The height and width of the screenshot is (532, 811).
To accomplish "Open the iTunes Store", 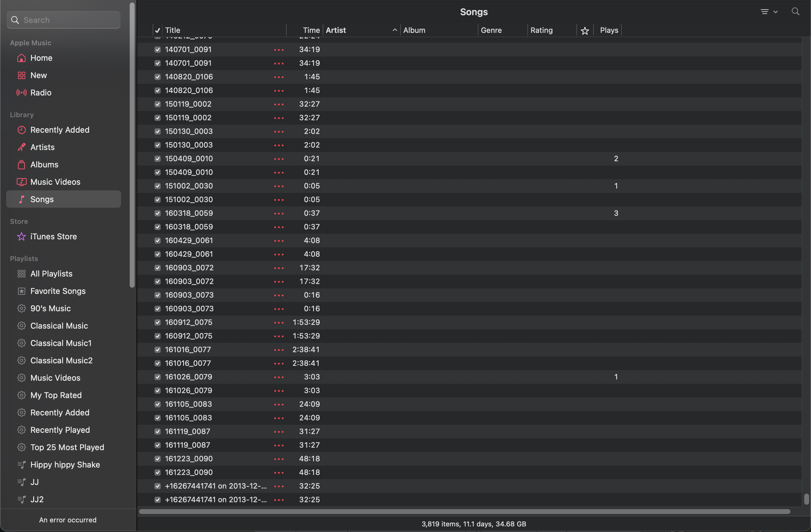I will [53, 236].
